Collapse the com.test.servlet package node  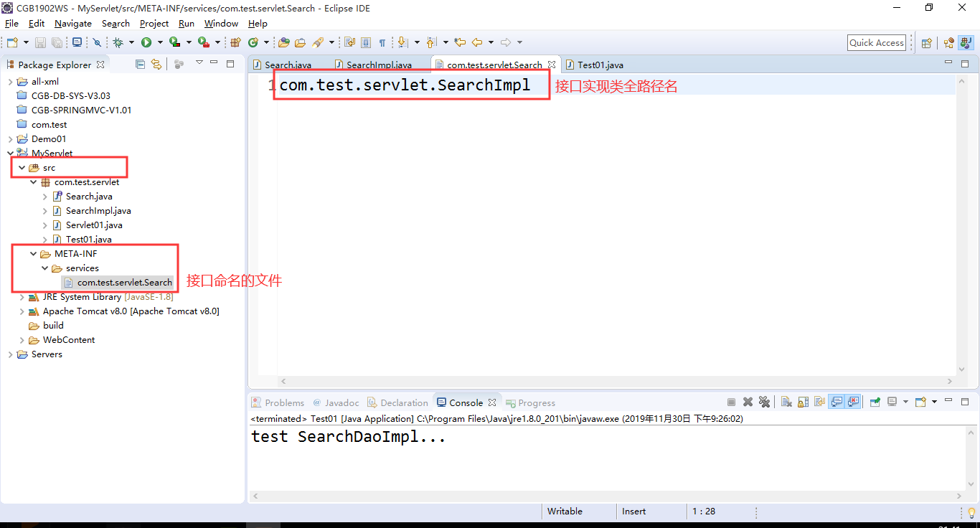(x=34, y=182)
